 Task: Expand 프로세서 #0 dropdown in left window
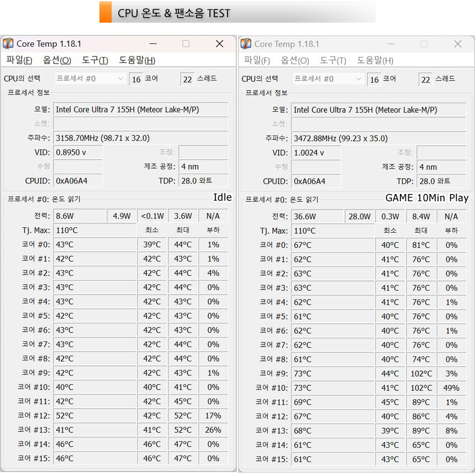click(90, 79)
